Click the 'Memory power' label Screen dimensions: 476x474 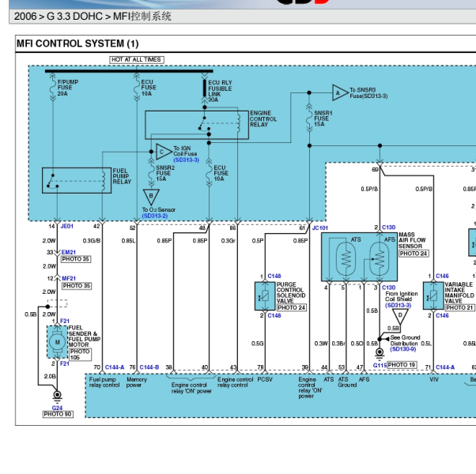(137, 382)
